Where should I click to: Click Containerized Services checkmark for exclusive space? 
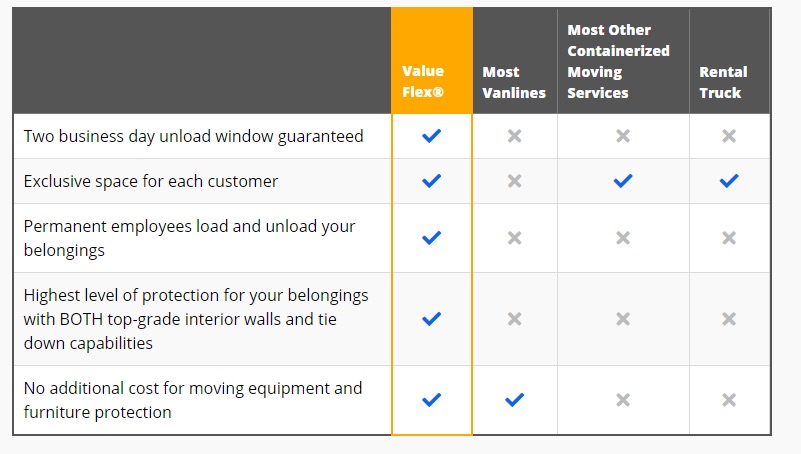(x=623, y=181)
